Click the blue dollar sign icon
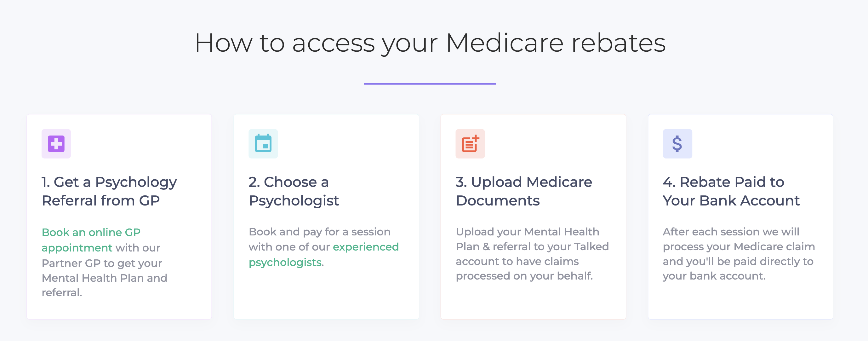The height and width of the screenshot is (341, 868). point(677,144)
